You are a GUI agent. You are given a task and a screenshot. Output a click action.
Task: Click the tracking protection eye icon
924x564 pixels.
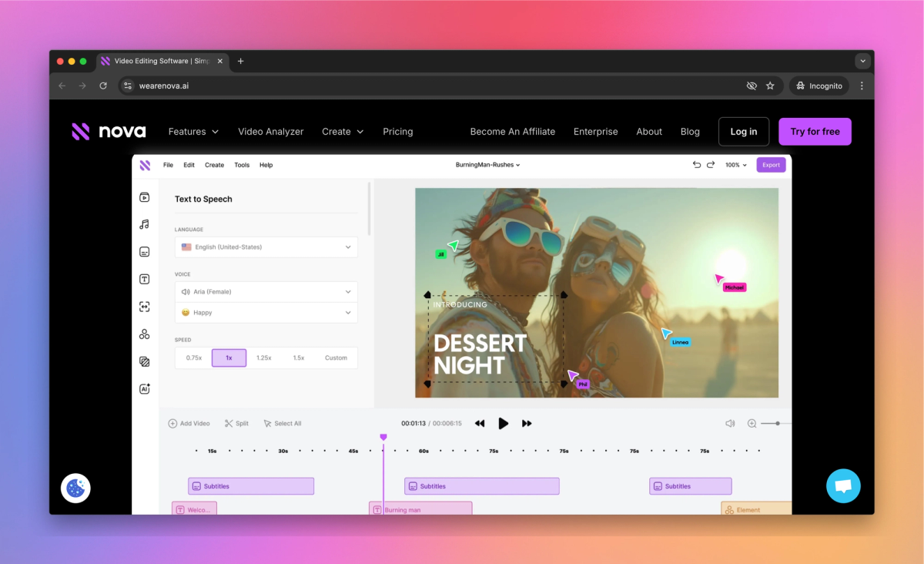(x=752, y=86)
